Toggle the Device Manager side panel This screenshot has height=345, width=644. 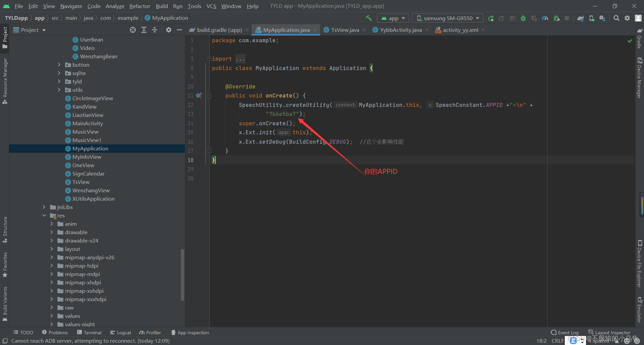tap(639, 78)
